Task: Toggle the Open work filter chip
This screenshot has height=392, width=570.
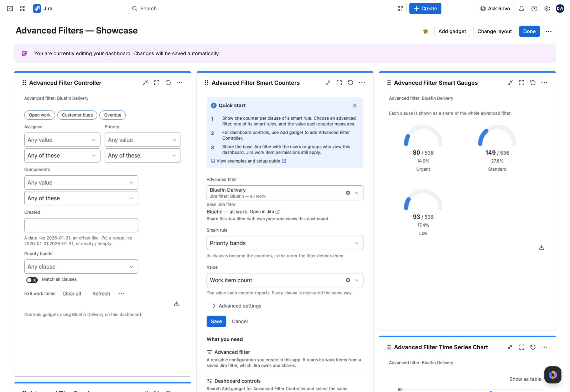Action: pyautogui.click(x=40, y=115)
